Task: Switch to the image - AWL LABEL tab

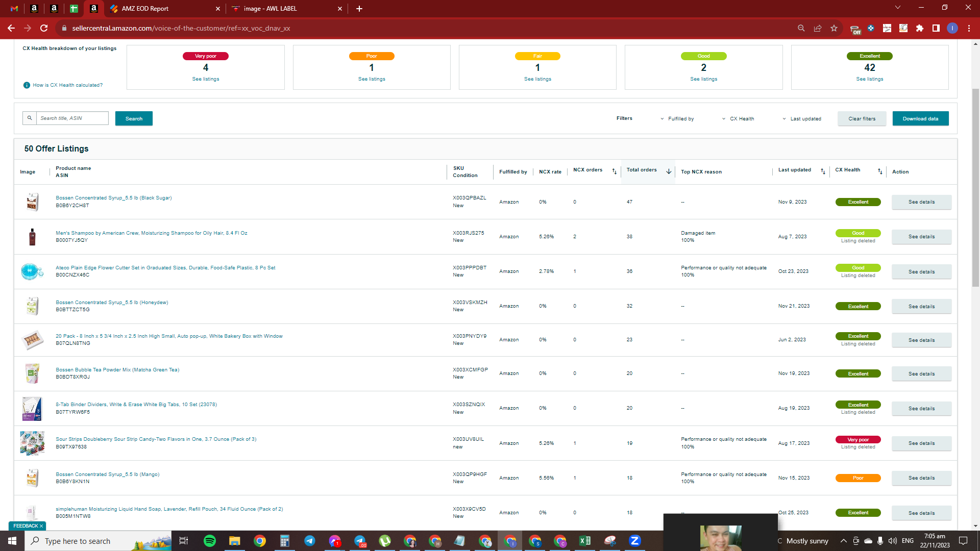Action: (287, 9)
